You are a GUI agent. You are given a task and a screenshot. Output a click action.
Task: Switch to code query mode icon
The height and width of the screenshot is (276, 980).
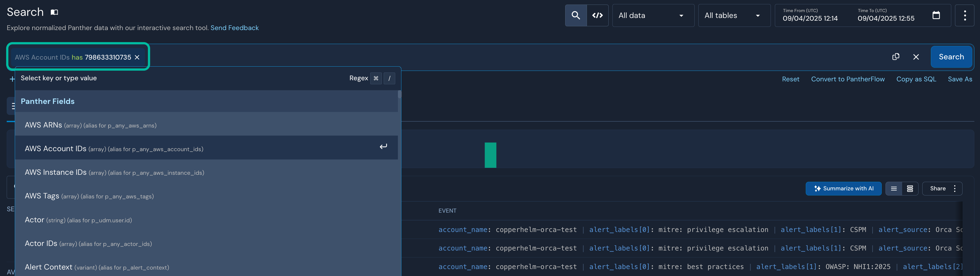click(597, 15)
